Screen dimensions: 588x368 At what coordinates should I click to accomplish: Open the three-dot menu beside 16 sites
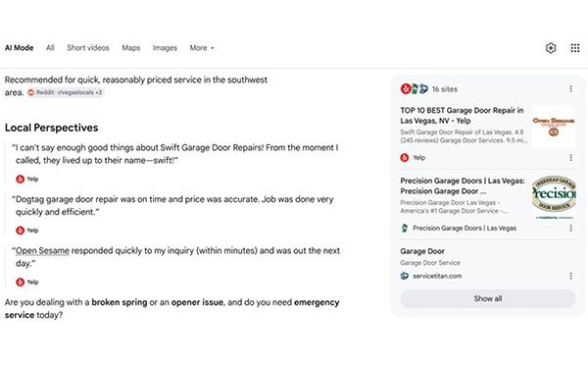point(570,89)
